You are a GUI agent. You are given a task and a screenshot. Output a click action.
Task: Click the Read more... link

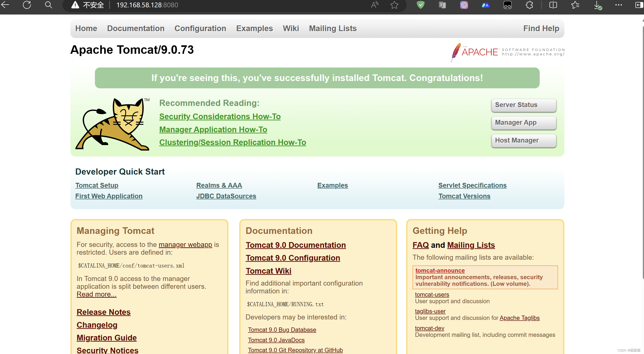click(x=97, y=294)
